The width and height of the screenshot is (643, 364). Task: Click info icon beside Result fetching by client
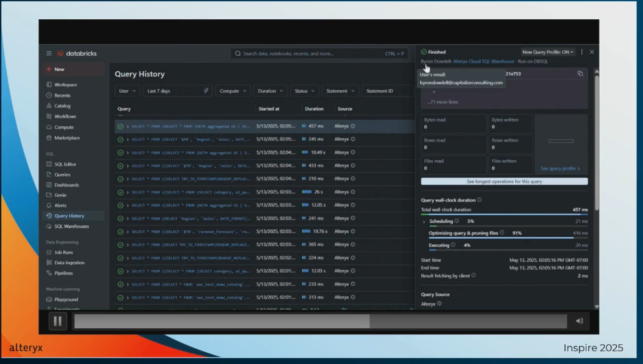click(474, 275)
